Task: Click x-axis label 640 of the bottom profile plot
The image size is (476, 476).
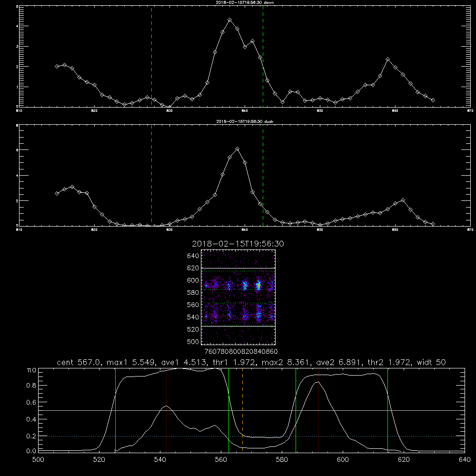Action: pyautogui.click(x=465, y=460)
